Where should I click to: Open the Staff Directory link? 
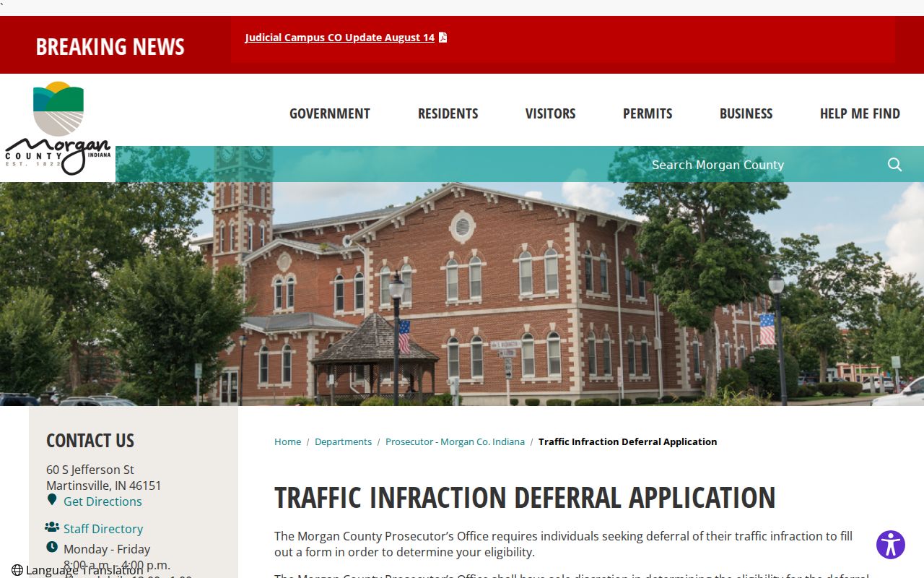pos(103,529)
